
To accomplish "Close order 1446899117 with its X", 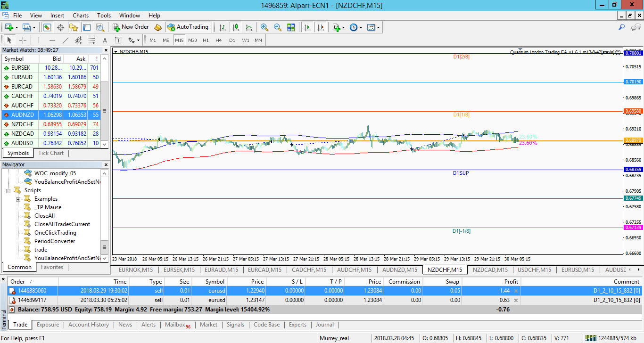I will [516, 300].
